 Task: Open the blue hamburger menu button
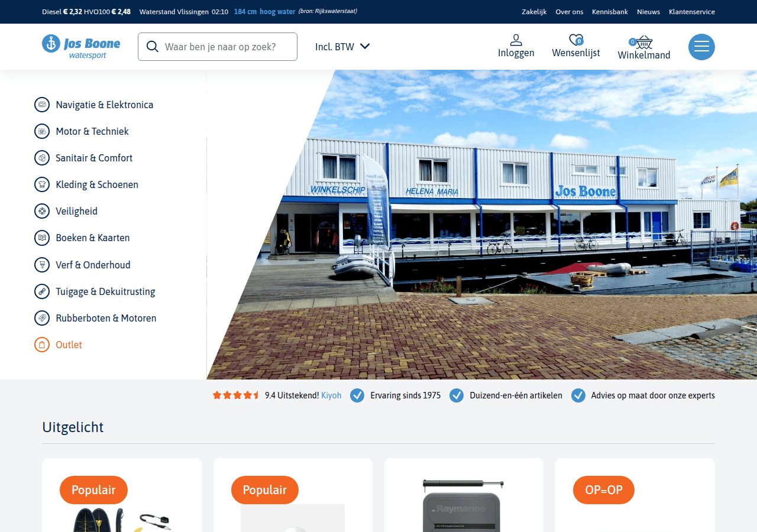701,47
